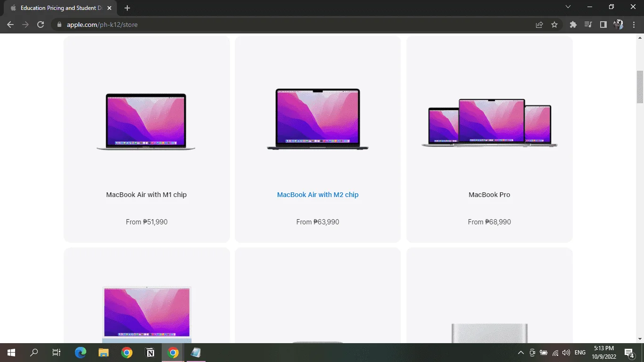Open the MacBook Air with M2 chip link
This screenshot has height=362, width=644.
click(x=318, y=195)
